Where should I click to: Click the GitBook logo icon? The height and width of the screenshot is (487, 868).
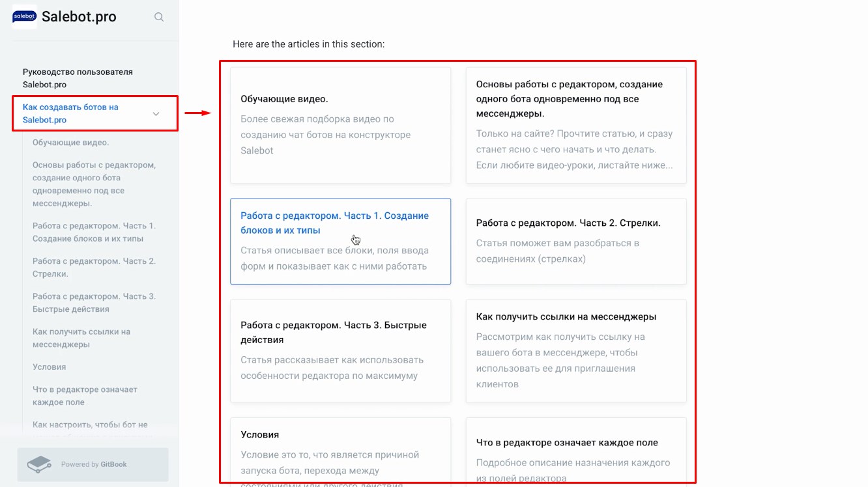(39, 464)
